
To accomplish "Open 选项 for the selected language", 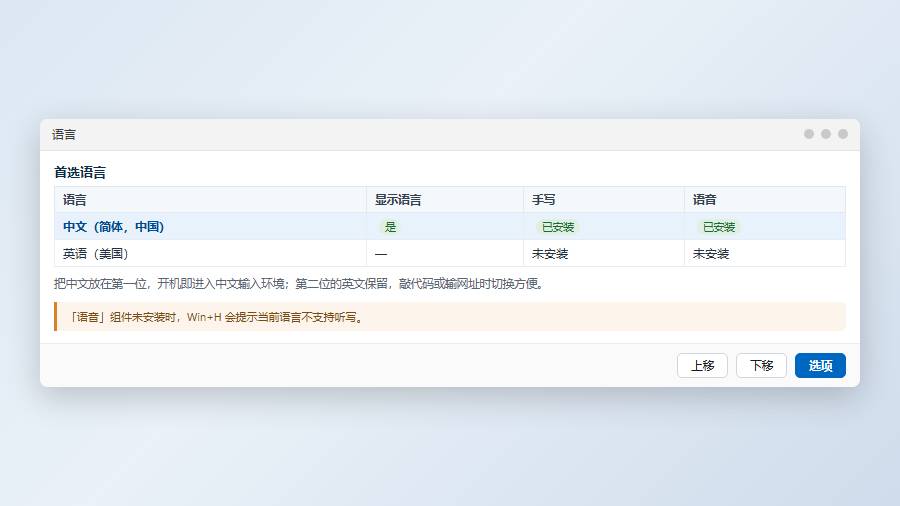I will [820, 365].
